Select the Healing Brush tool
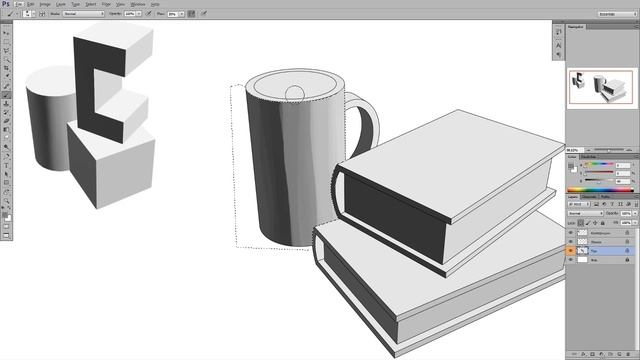The height and width of the screenshot is (360, 640). (6, 86)
